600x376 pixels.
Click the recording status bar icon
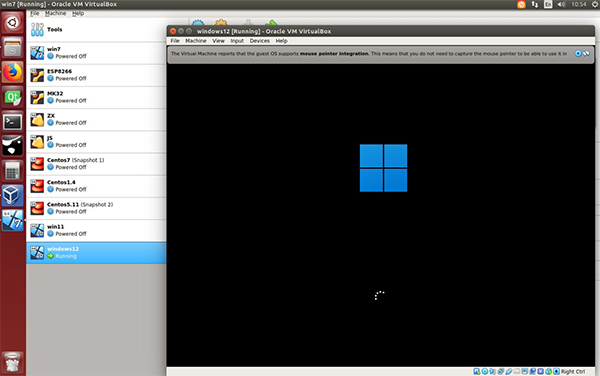[x=533, y=371]
